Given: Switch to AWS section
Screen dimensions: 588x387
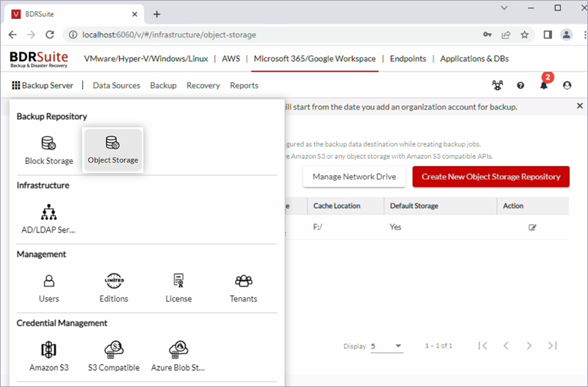Looking at the screenshot, I should [231, 59].
